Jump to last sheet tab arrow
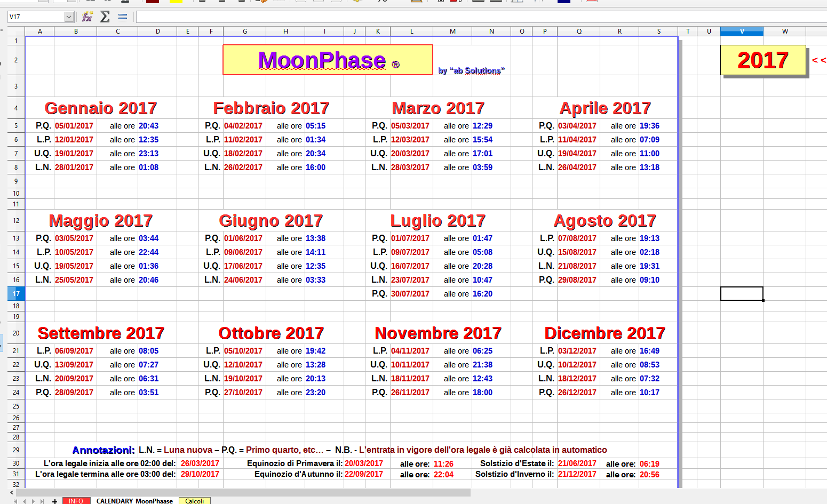The height and width of the screenshot is (504, 827). pyautogui.click(x=42, y=501)
